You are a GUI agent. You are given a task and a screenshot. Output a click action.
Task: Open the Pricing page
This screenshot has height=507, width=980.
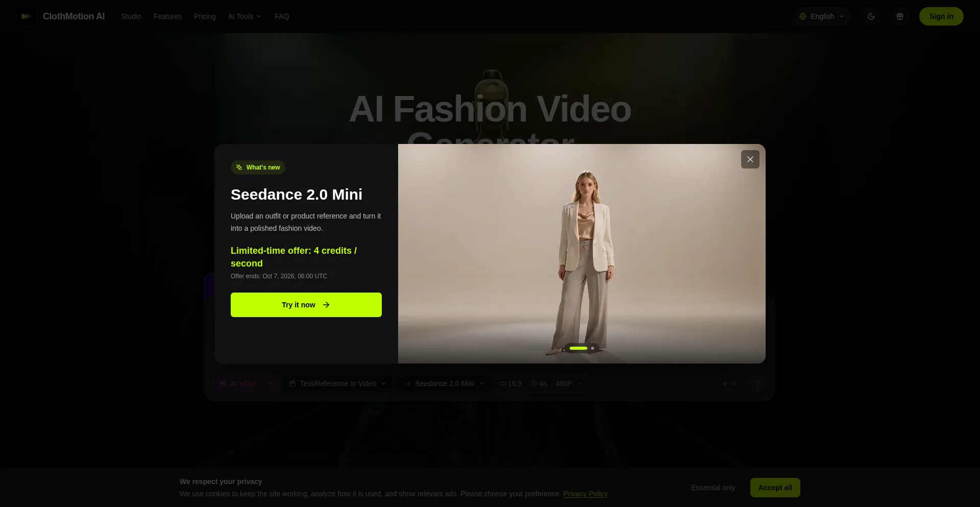205,16
